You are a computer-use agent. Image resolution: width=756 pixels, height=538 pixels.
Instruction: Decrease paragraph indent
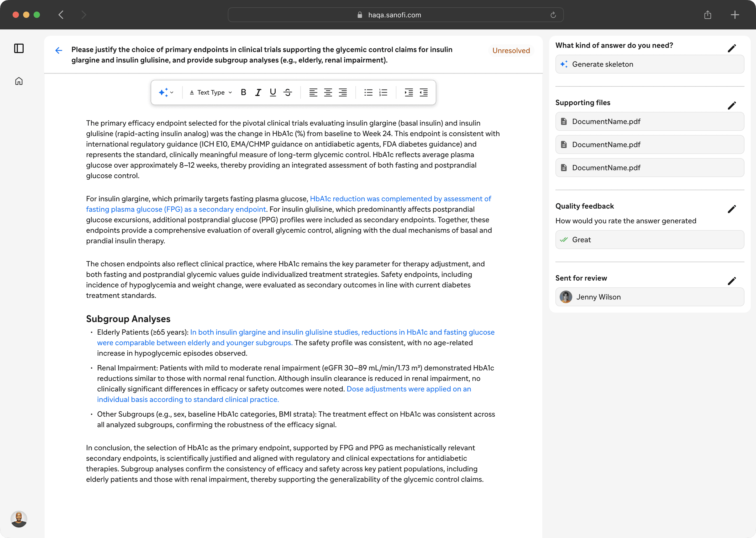pyautogui.click(x=424, y=92)
